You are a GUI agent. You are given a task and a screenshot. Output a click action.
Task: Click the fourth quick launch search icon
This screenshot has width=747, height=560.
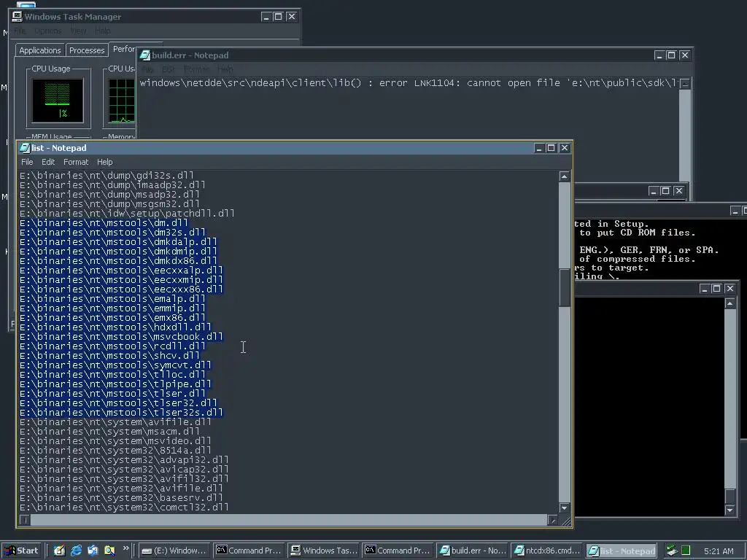[x=109, y=551]
